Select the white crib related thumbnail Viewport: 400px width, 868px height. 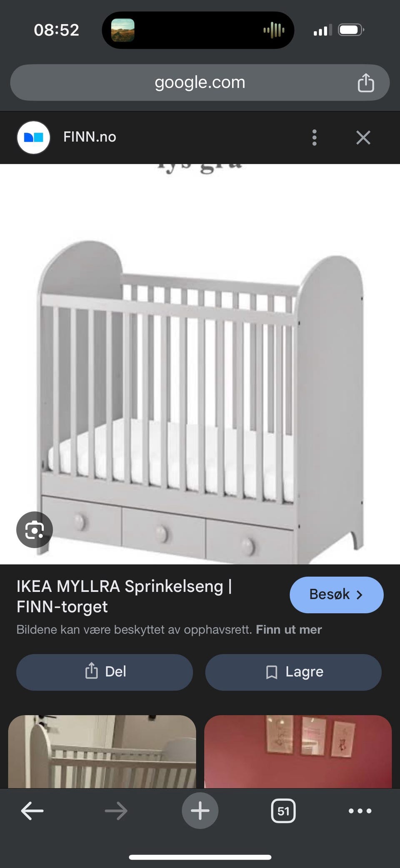tap(102, 752)
